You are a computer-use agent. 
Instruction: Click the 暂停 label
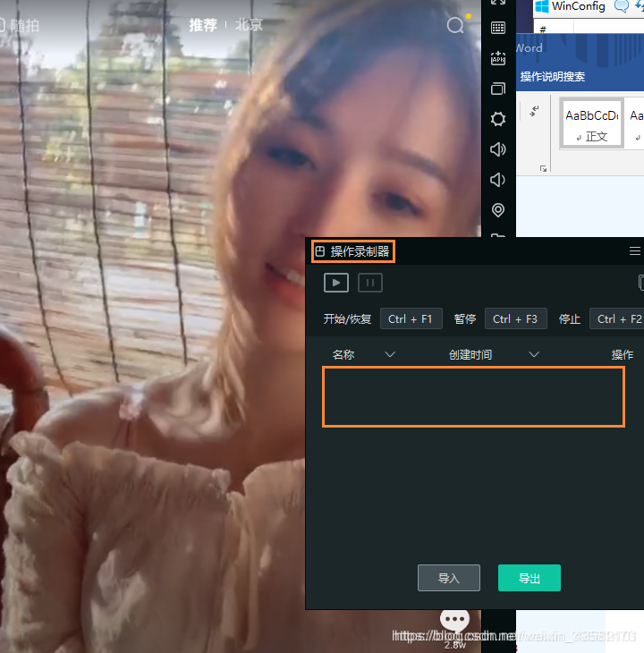[x=464, y=319]
